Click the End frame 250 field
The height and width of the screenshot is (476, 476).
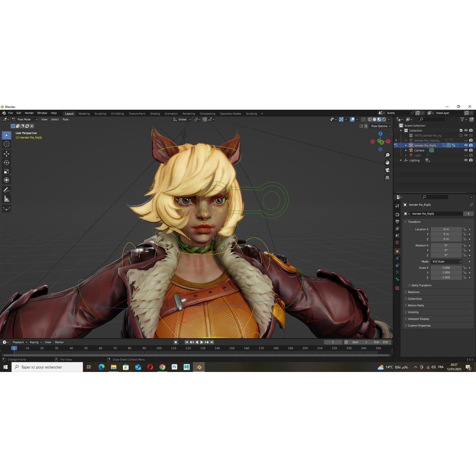tap(381, 342)
